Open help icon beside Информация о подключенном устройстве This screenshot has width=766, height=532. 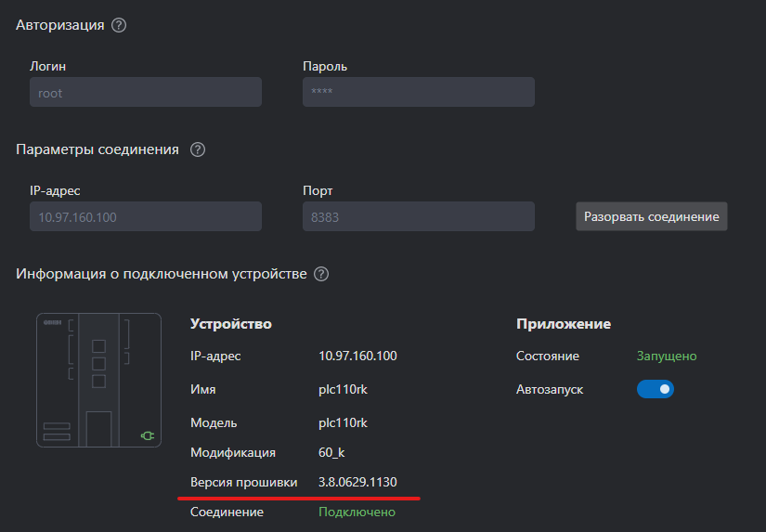pyautogui.click(x=321, y=274)
